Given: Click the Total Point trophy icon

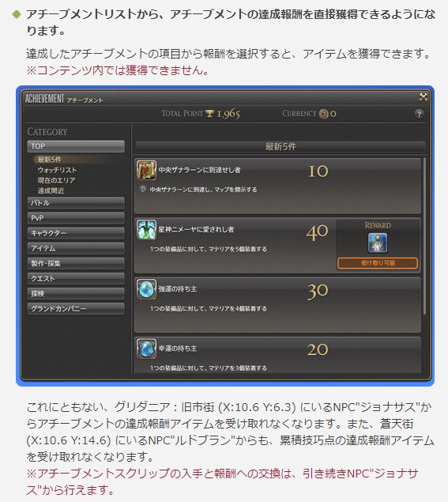Looking at the screenshot, I should [210, 114].
